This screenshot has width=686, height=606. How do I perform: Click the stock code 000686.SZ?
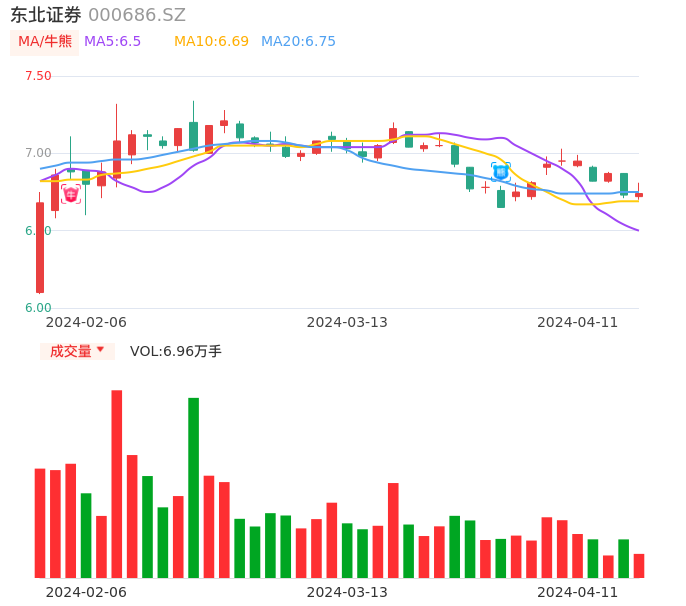point(137,15)
